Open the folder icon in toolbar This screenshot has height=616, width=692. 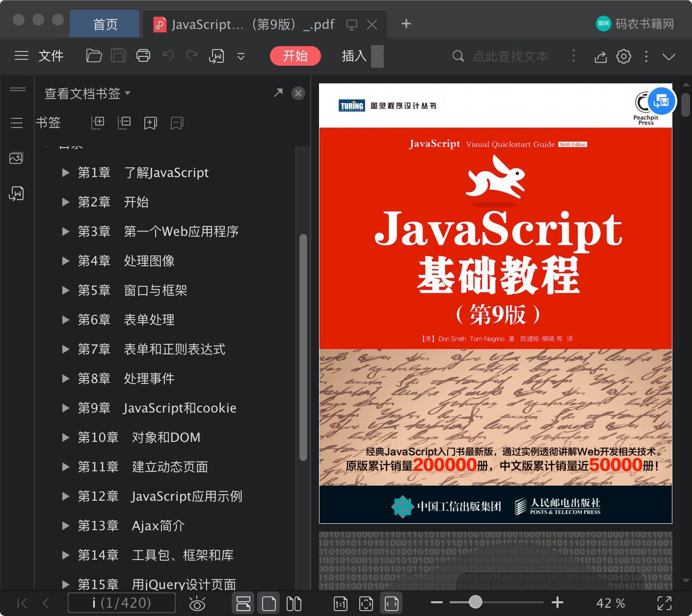click(x=94, y=56)
